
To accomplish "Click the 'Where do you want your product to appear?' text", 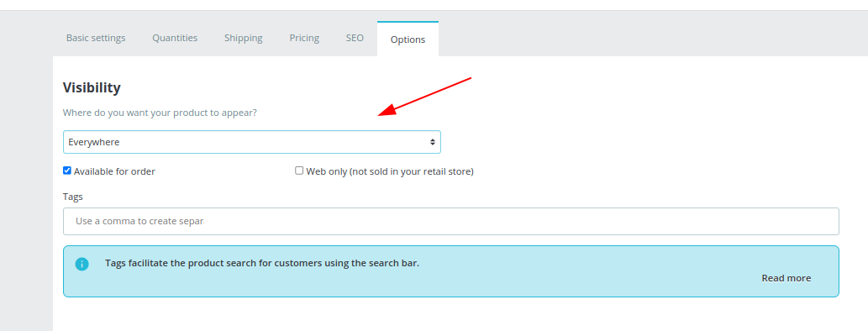I will 160,113.
